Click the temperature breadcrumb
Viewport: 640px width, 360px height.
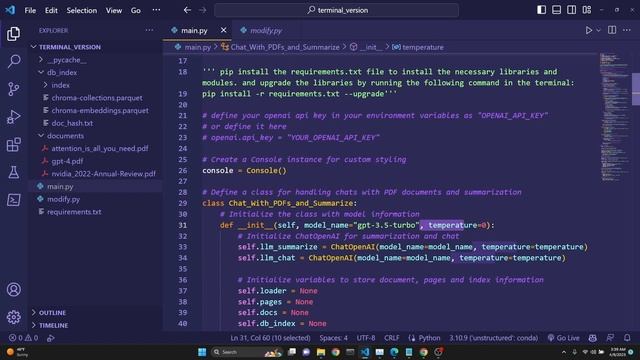pos(418,47)
